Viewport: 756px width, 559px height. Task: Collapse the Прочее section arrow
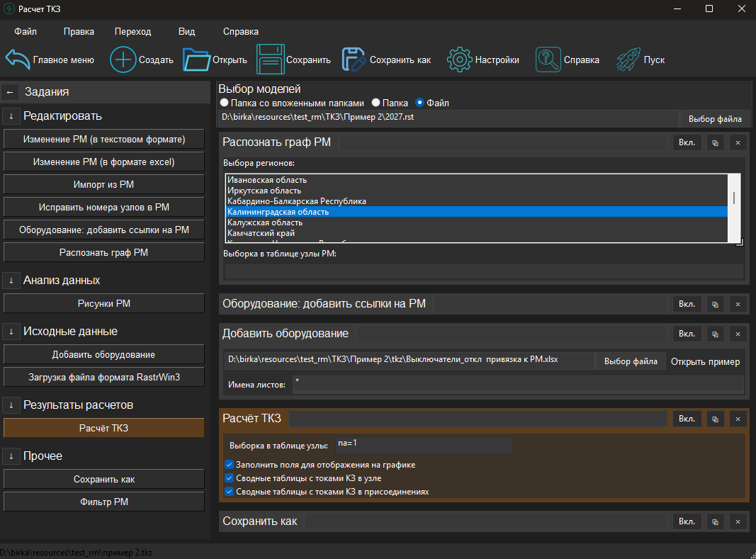pyautogui.click(x=11, y=456)
